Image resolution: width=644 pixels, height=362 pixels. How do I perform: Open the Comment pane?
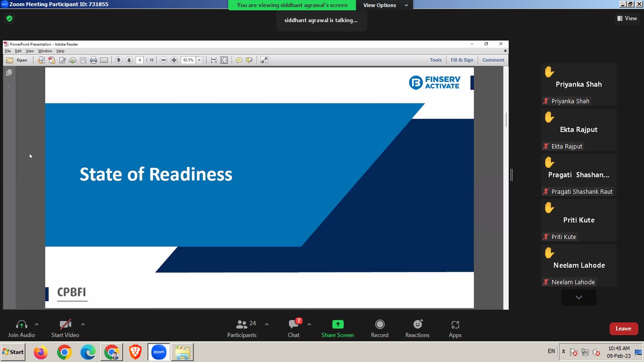point(493,60)
